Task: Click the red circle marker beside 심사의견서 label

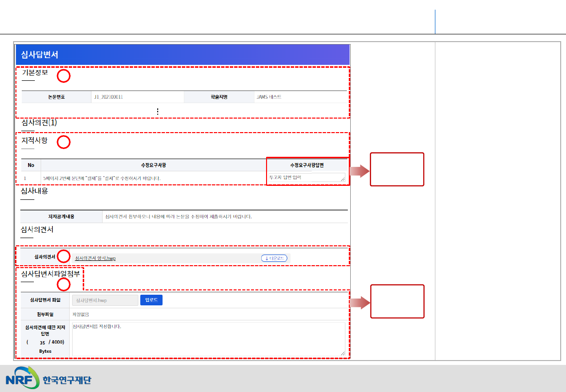Action: pos(64,256)
